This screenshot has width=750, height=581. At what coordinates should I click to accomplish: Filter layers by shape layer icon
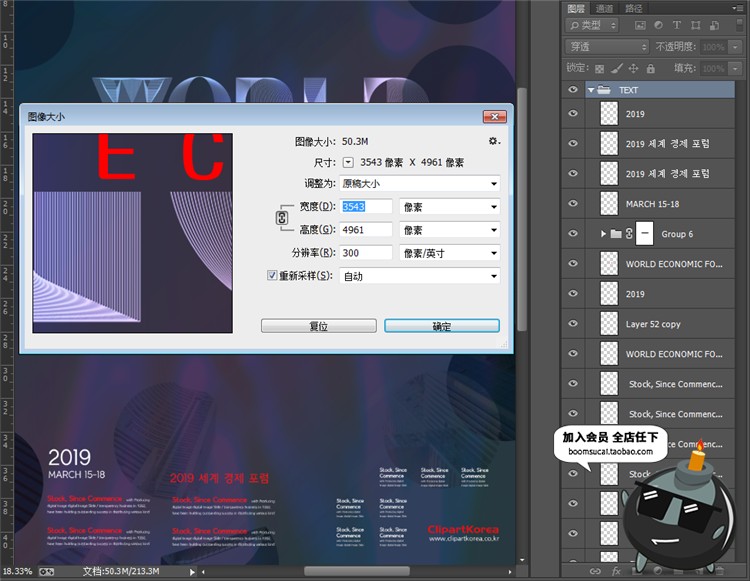tap(695, 25)
